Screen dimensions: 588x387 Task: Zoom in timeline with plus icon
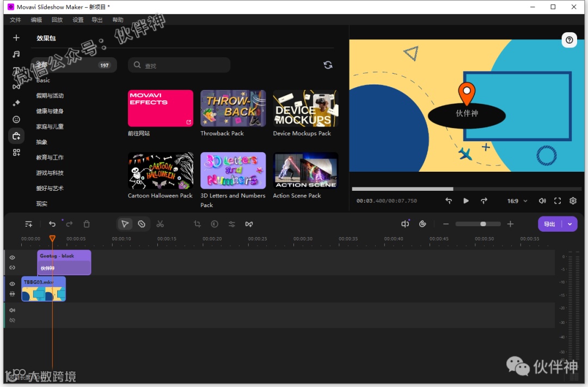click(x=510, y=224)
